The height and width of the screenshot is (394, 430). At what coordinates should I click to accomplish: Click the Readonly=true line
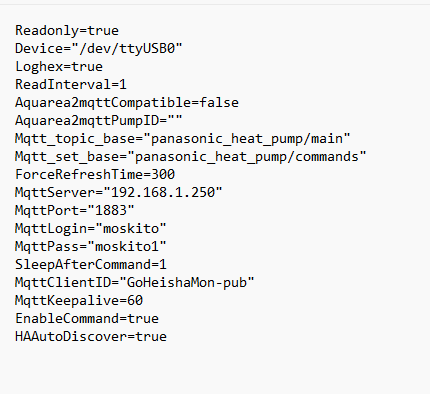(67, 31)
